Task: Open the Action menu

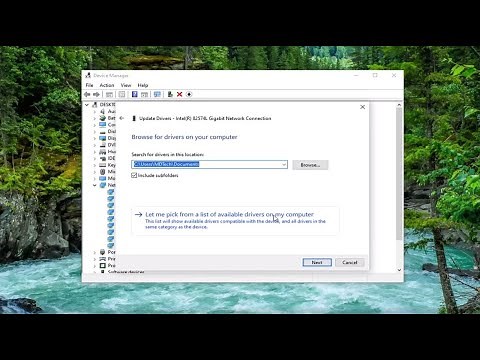Action: coord(107,85)
